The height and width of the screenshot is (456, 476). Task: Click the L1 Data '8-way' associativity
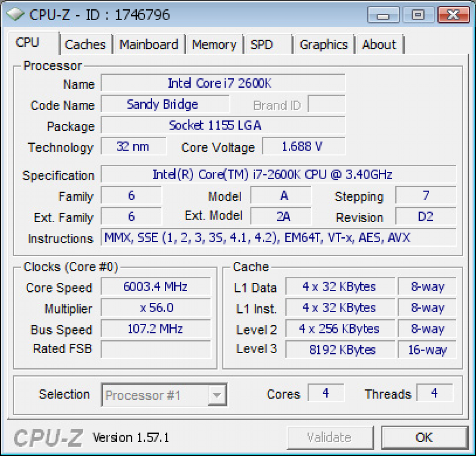point(427,286)
